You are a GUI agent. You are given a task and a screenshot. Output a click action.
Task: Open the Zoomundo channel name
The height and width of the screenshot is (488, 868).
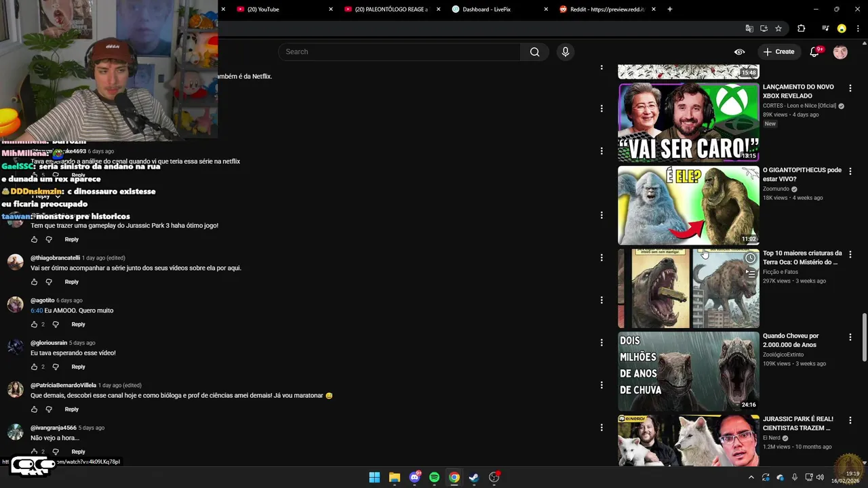[x=776, y=189]
